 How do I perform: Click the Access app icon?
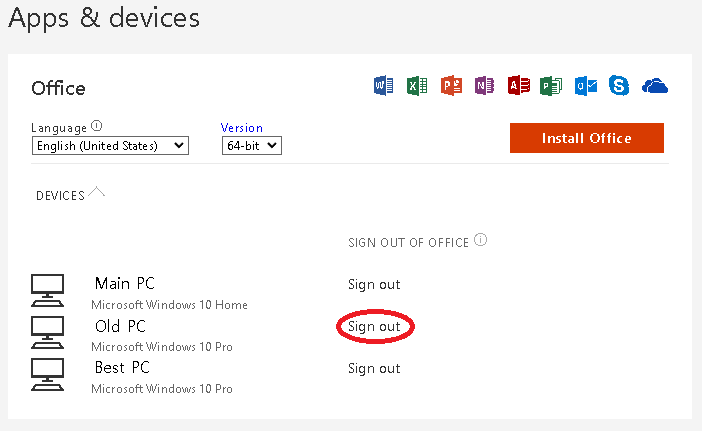(518, 86)
